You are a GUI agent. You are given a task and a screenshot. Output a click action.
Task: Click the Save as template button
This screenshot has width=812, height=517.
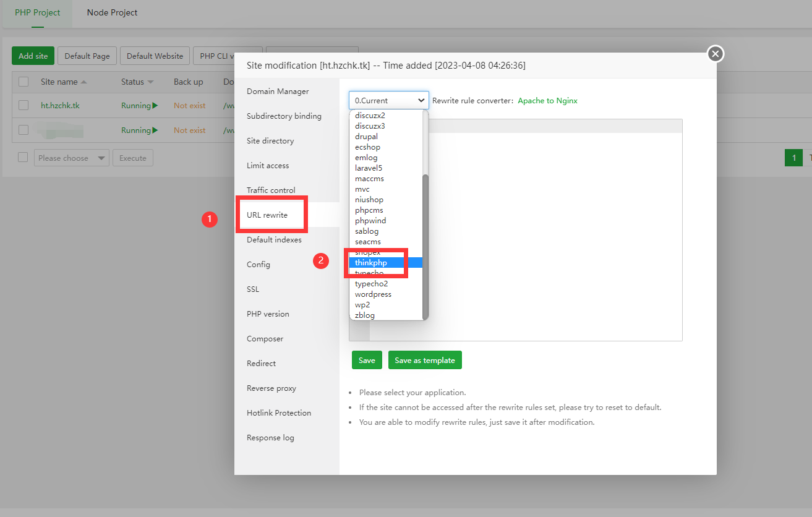click(424, 361)
